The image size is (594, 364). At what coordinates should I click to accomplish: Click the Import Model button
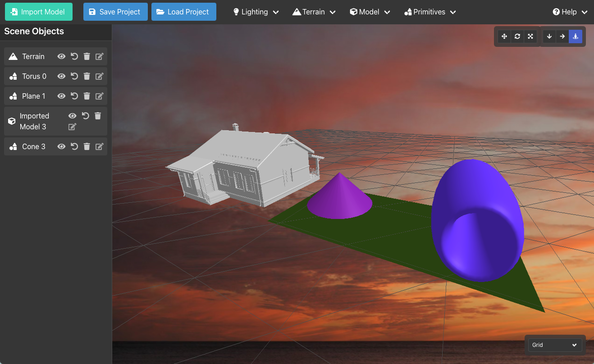(39, 12)
